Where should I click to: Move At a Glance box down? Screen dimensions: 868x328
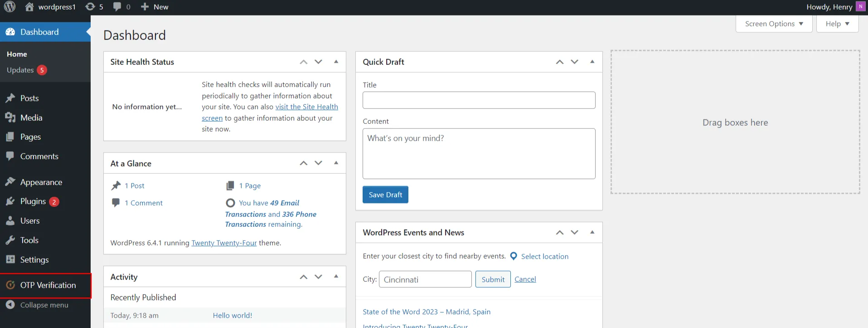pyautogui.click(x=318, y=163)
